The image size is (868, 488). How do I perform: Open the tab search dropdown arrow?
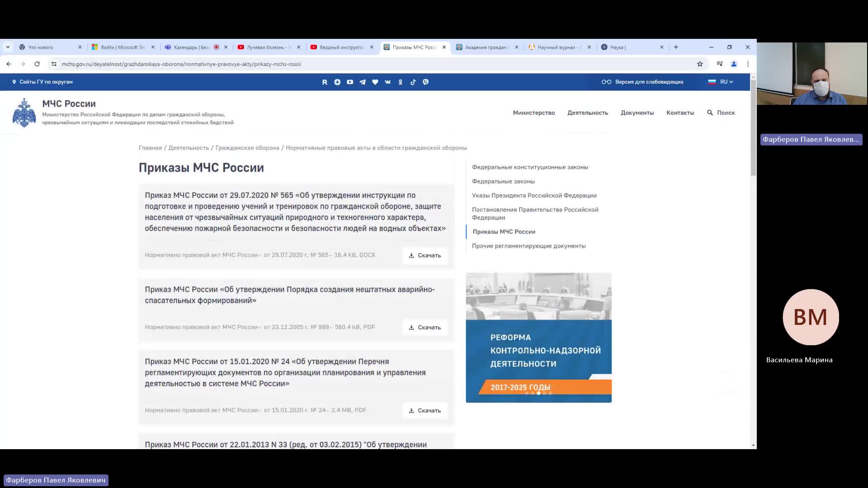[8, 47]
